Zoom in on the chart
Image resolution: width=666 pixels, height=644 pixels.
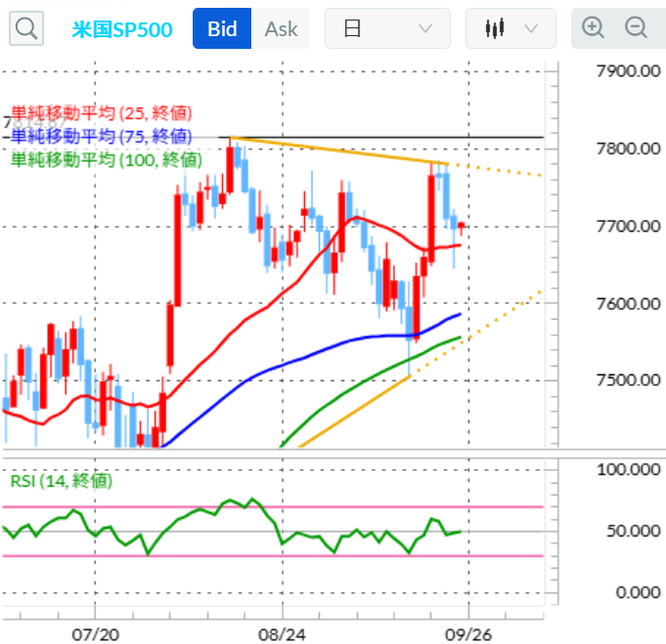(x=593, y=28)
